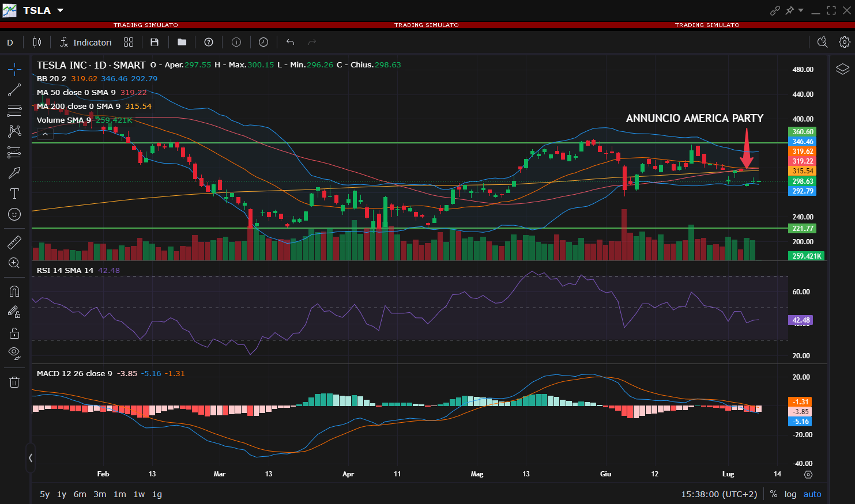
Task: Open the object tree layers panel
Action: [x=842, y=69]
